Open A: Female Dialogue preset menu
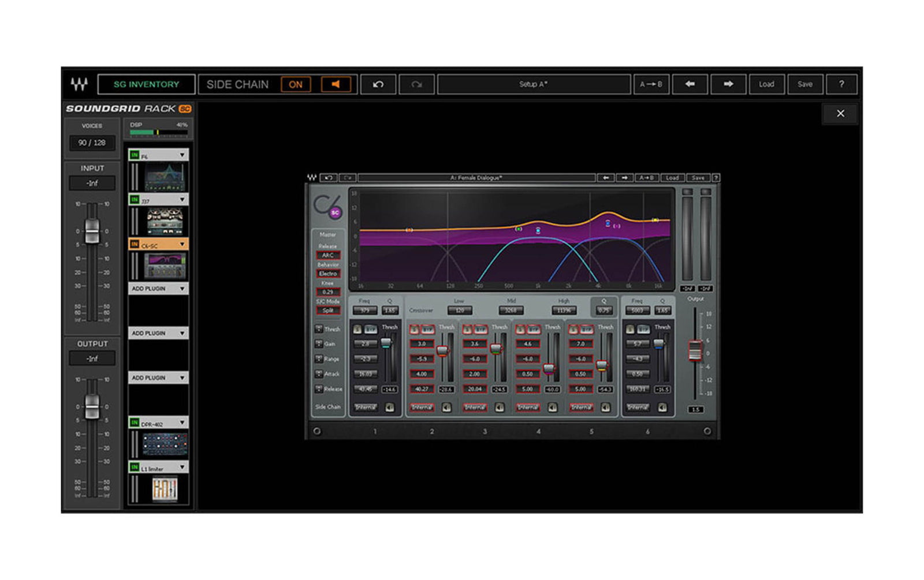Image resolution: width=924 pixels, height=580 pixels. tap(476, 178)
